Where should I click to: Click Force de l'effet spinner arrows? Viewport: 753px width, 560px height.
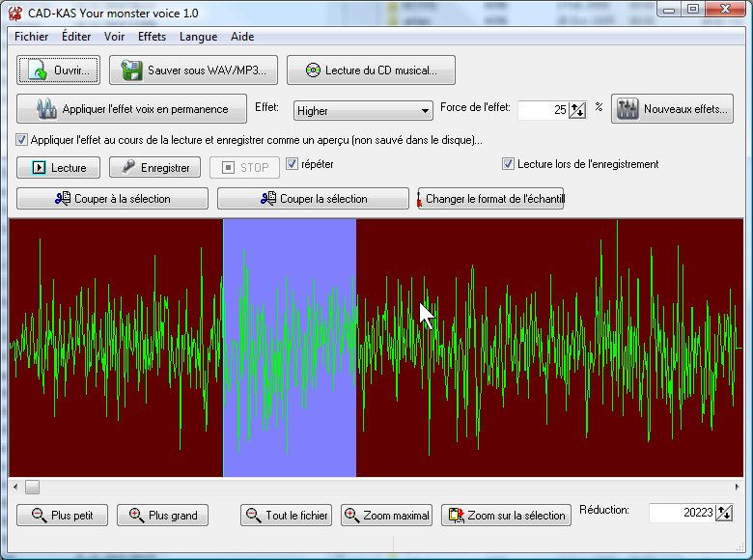[x=577, y=110]
